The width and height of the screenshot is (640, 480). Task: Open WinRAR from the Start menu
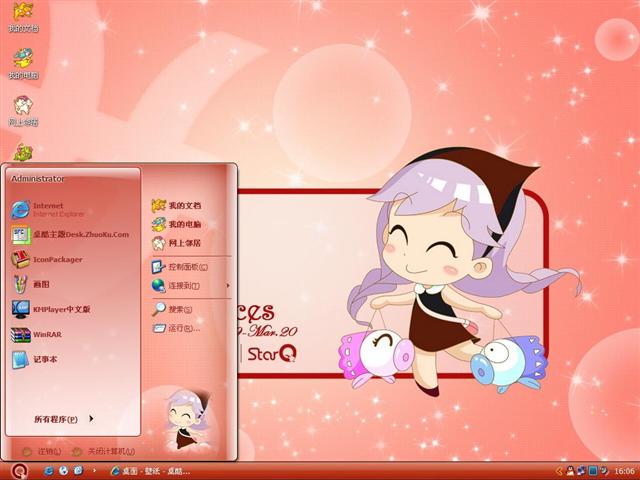pyautogui.click(x=36, y=334)
